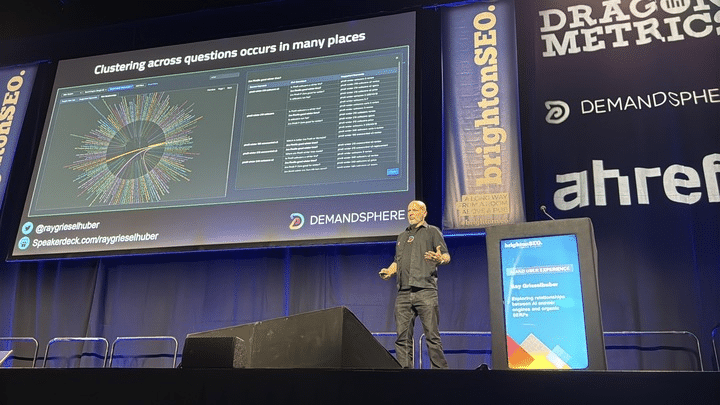Click the ahrefs logo on sponsor wall

click(636, 184)
